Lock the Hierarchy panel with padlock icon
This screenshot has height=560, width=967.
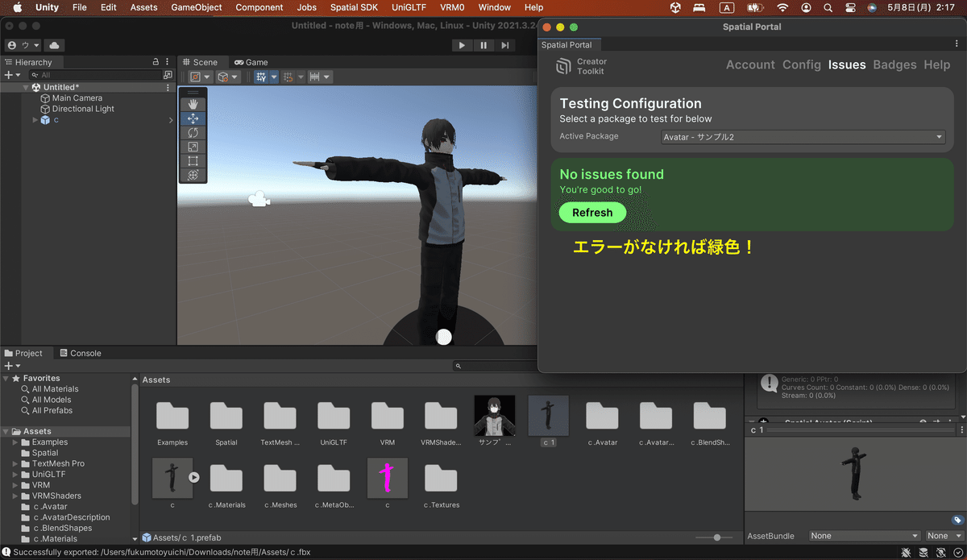156,62
